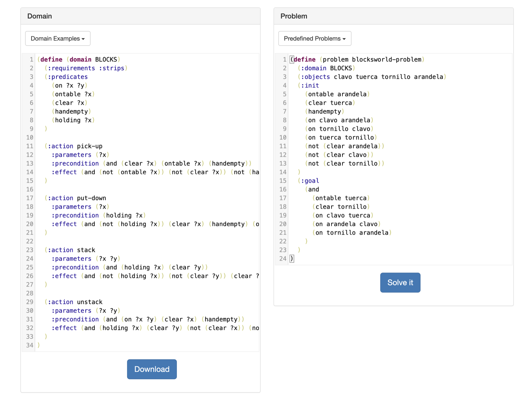This screenshot has width=532, height=399.
Task: Click '(clear tornillo)' in the goal
Action: pos(341,207)
